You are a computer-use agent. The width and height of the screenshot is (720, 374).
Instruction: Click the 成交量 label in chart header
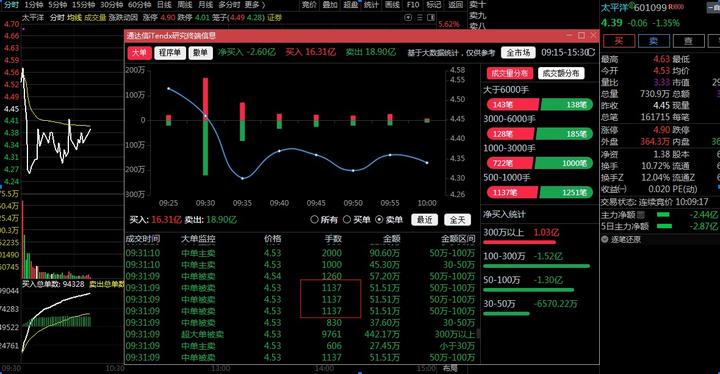(x=95, y=17)
